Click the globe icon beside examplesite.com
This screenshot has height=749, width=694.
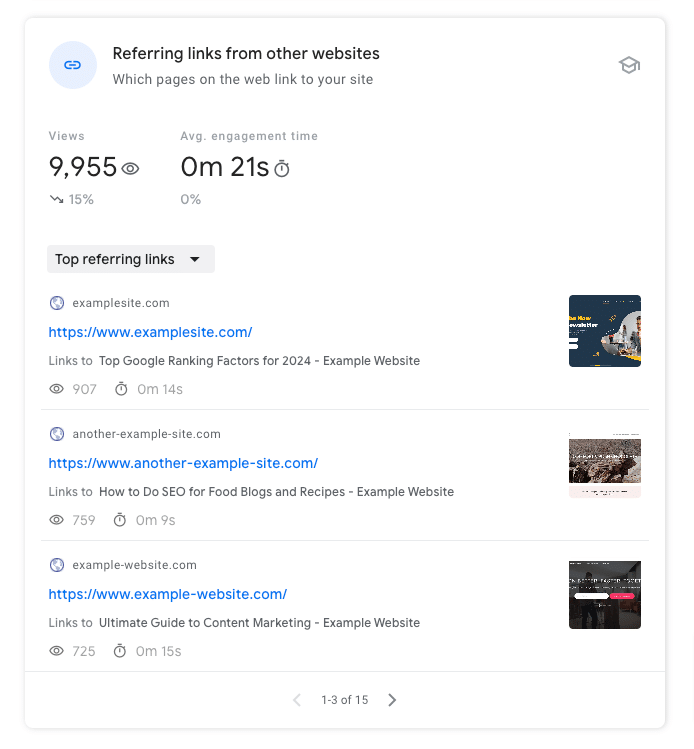click(57, 303)
